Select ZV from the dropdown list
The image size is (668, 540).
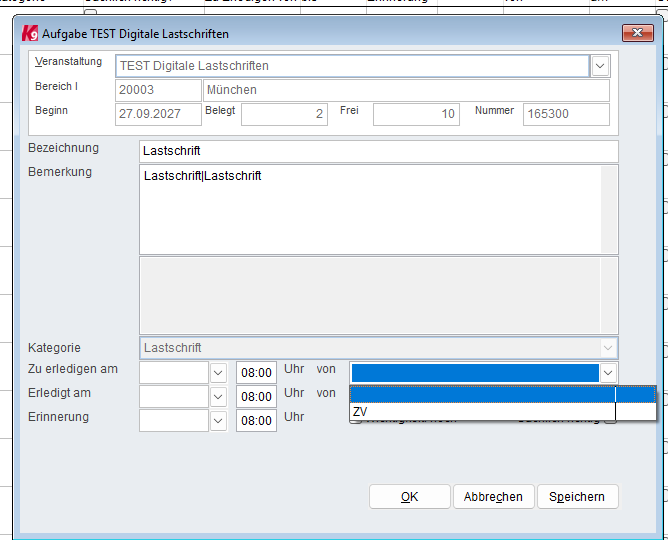click(482, 411)
